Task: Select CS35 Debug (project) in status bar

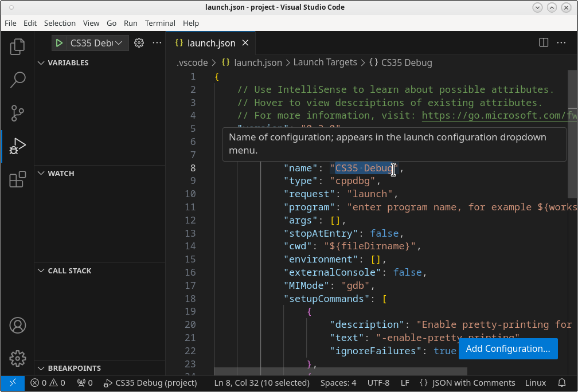Action: click(x=150, y=383)
